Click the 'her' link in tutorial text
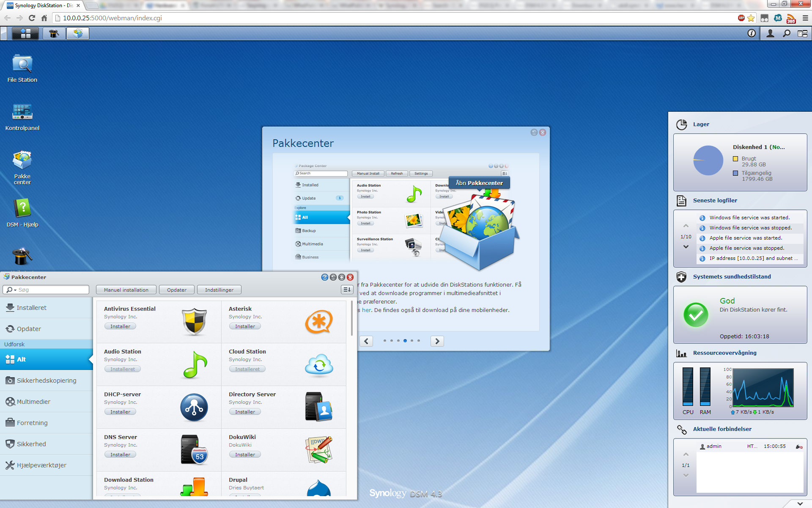Screen dimensions: 812x508 tap(366, 310)
